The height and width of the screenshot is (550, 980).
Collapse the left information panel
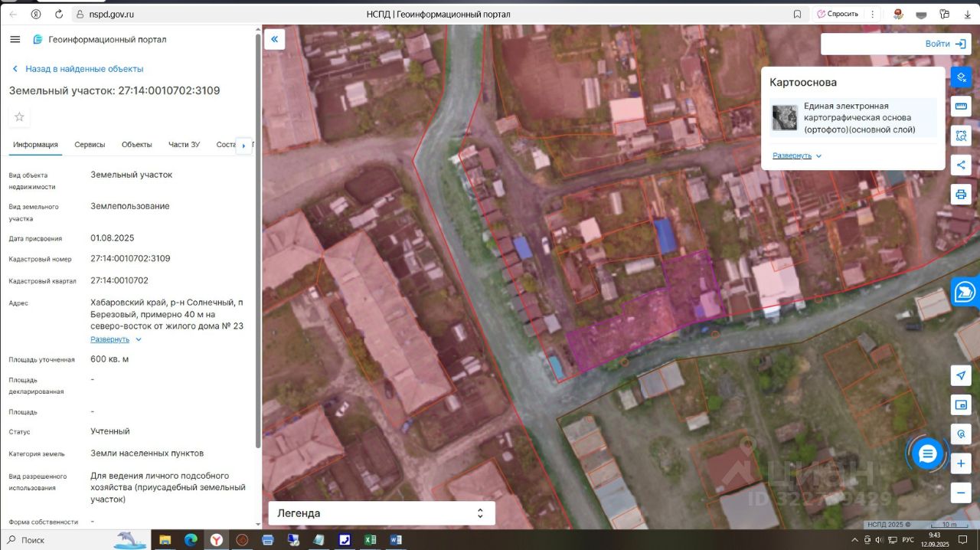pos(274,39)
